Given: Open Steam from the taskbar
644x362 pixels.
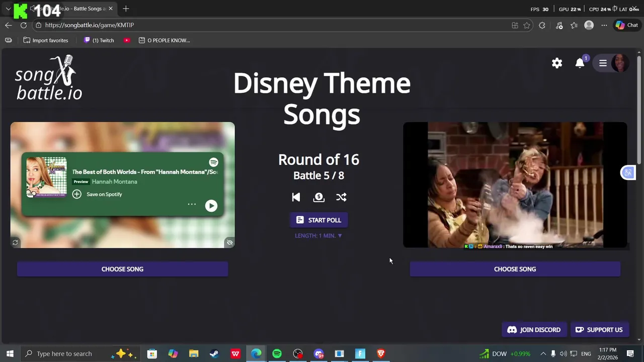Looking at the screenshot, I should (214, 353).
